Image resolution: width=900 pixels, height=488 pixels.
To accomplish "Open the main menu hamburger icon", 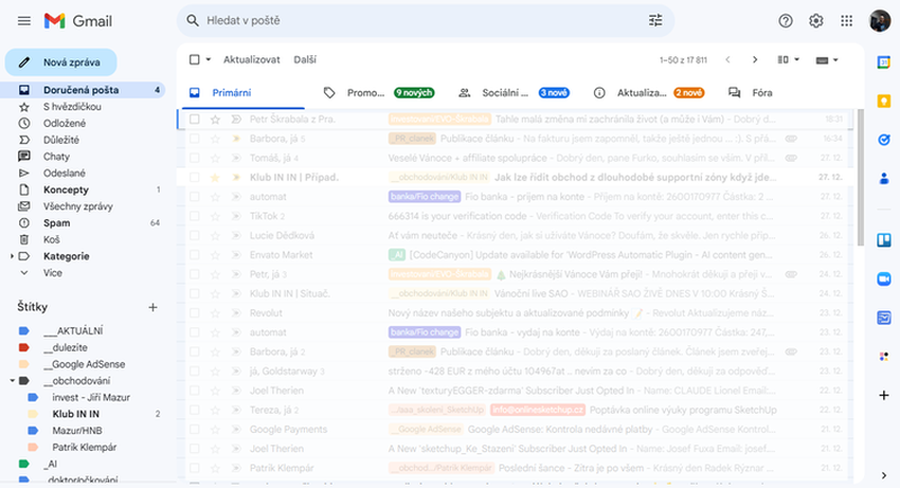I will pos(24,21).
